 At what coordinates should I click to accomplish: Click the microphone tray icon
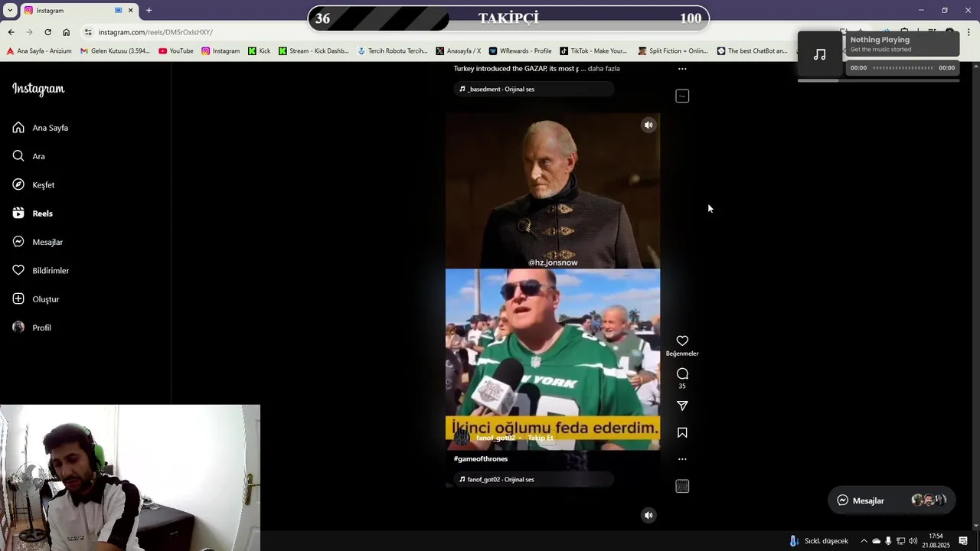tap(888, 541)
